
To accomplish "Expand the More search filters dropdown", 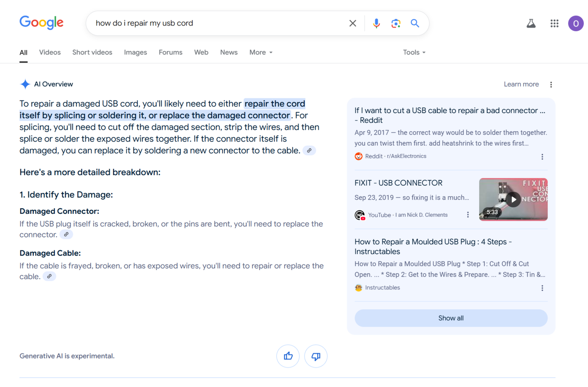I will click(x=261, y=53).
